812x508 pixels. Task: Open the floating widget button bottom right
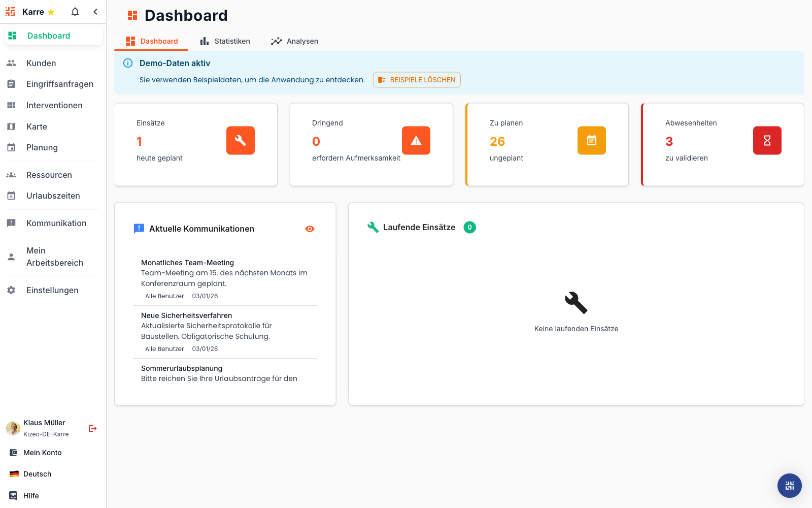(x=789, y=486)
